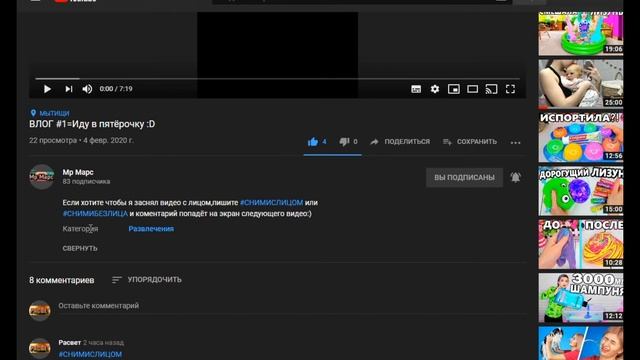This screenshot has width=640, height=360.
Task: Skip to next video
Action: pos(69,89)
